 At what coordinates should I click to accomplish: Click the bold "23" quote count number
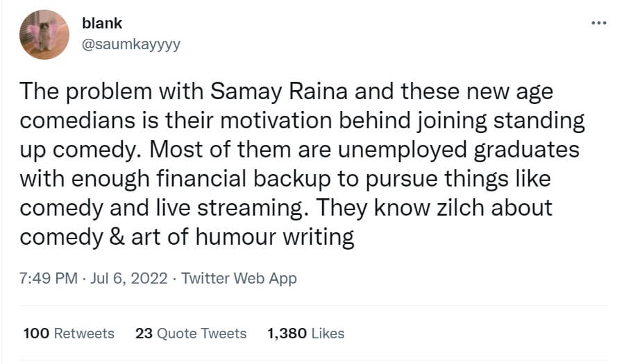(x=144, y=333)
